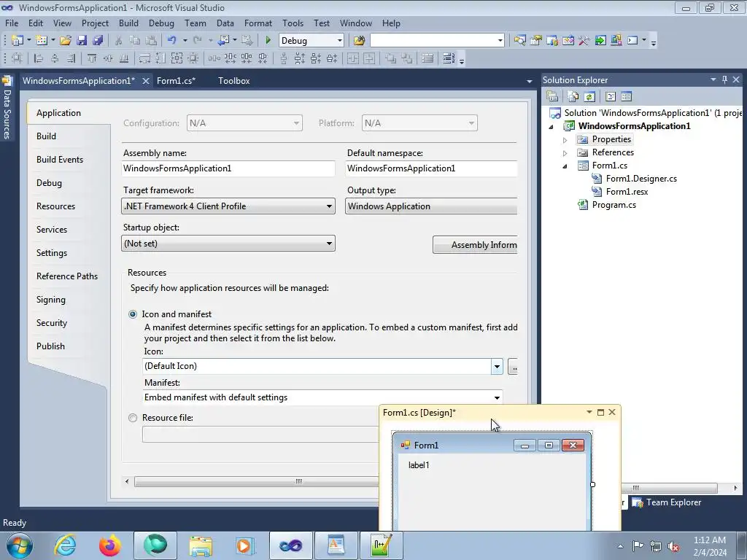Viewport: 747px width, 560px height.
Task: Save the current file with floppy icon
Action: [x=82, y=41]
